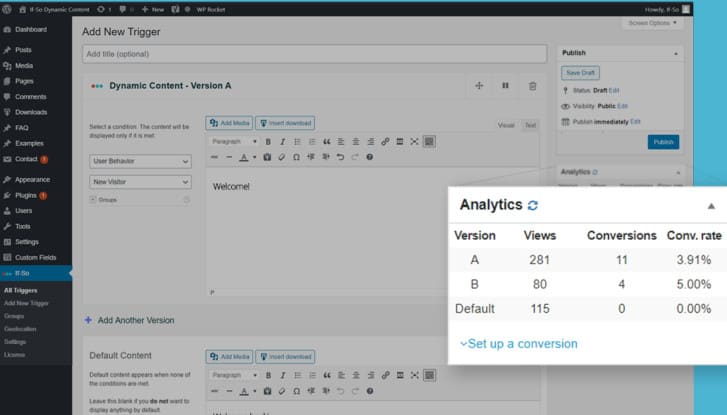The image size is (727, 415).
Task: Click Add Another Version
Action: click(130, 320)
